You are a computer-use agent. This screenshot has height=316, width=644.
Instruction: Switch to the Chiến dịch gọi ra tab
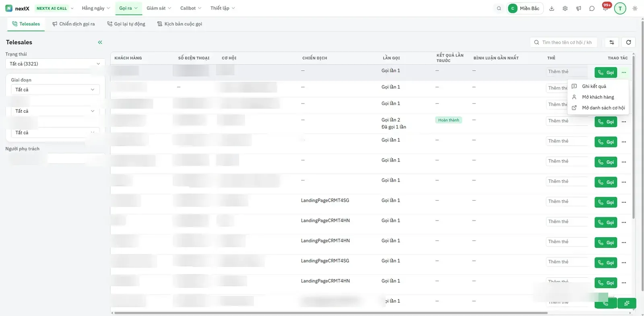74,24
